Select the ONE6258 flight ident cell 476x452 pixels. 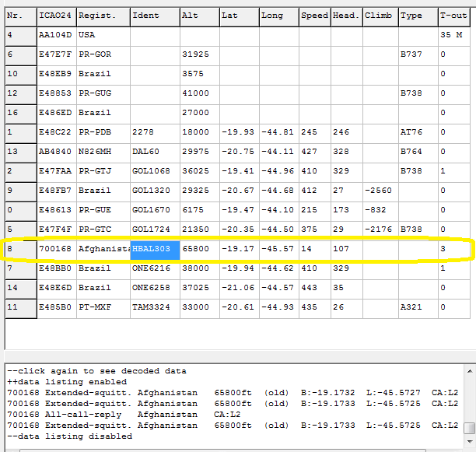154,288
